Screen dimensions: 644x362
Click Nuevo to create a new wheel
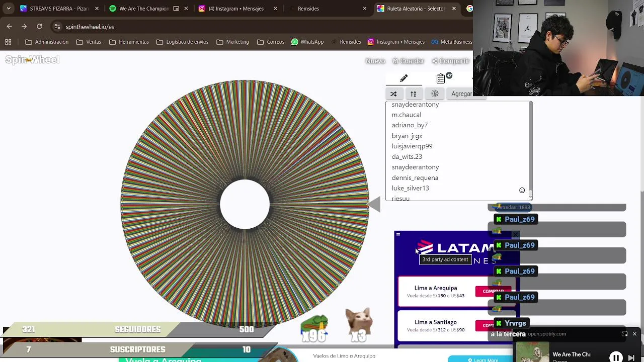pos(375,61)
